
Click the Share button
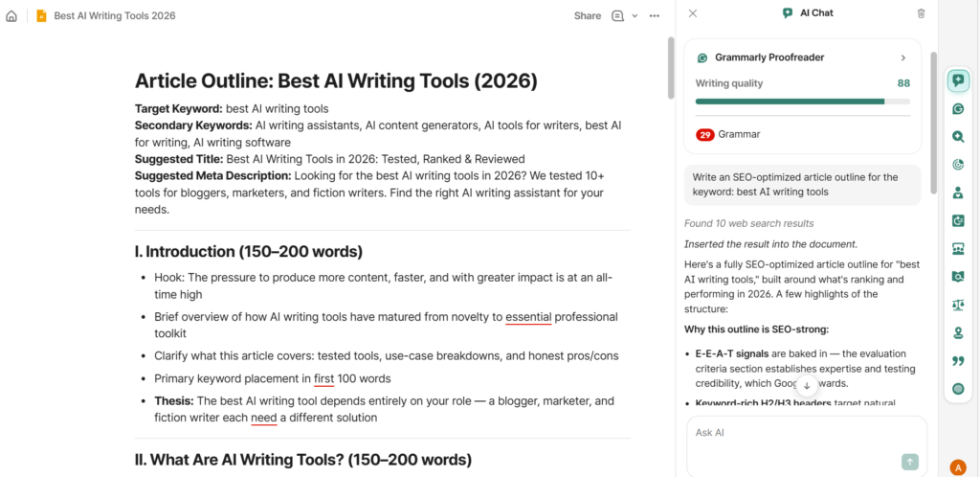(587, 15)
